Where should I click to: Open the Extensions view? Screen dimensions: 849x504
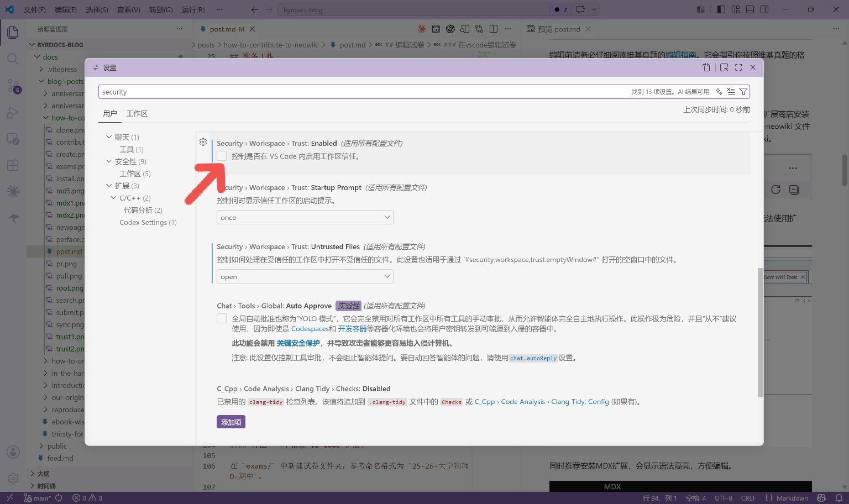click(13, 165)
